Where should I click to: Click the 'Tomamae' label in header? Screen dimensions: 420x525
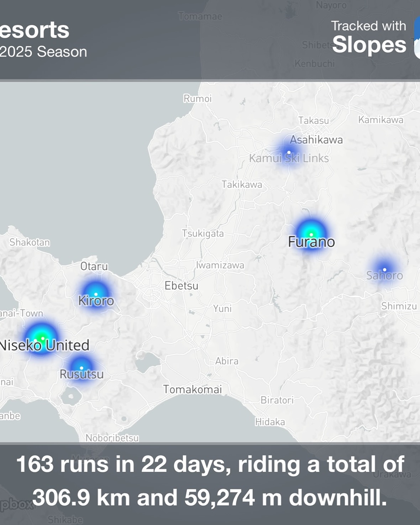pos(200,16)
